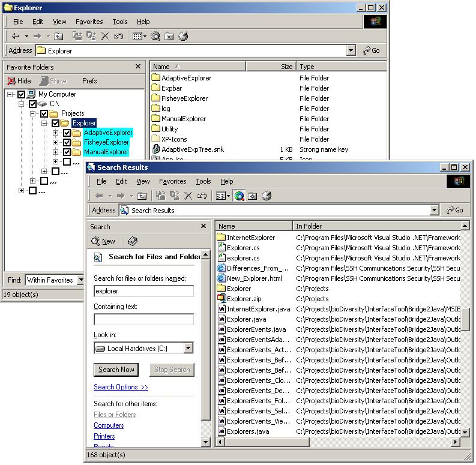Click the filename field containing explorer
The image size is (476, 465).
pyautogui.click(x=143, y=291)
